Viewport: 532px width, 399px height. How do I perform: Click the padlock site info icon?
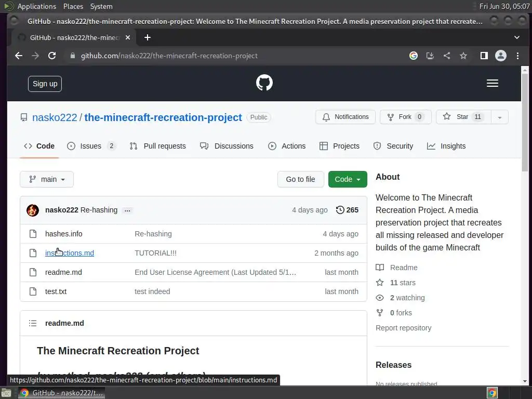72,56
